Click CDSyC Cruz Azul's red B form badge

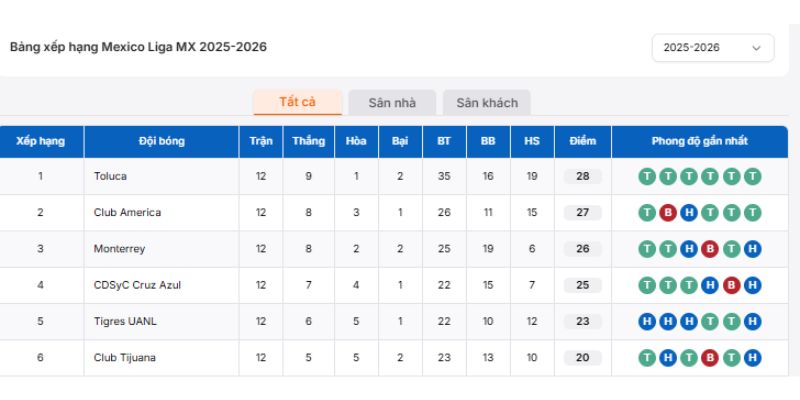pyautogui.click(x=732, y=285)
